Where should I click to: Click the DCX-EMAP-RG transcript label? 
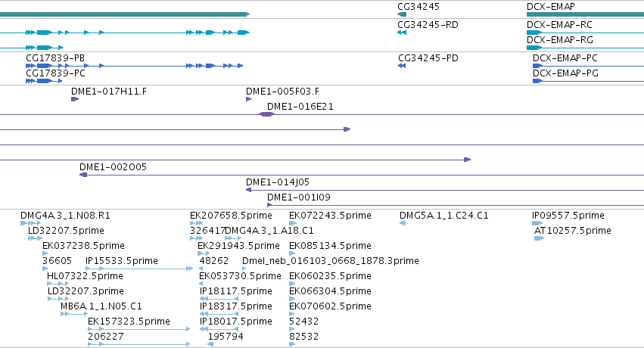(560, 40)
